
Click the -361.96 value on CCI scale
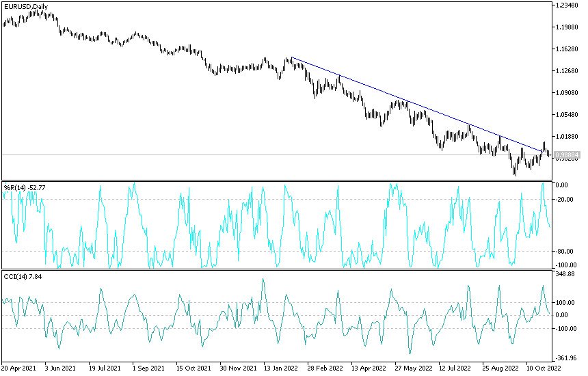pos(565,358)
